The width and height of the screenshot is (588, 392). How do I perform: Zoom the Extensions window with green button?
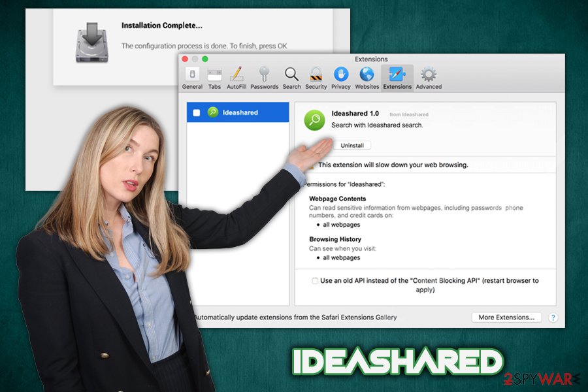[x=204, y=59]
